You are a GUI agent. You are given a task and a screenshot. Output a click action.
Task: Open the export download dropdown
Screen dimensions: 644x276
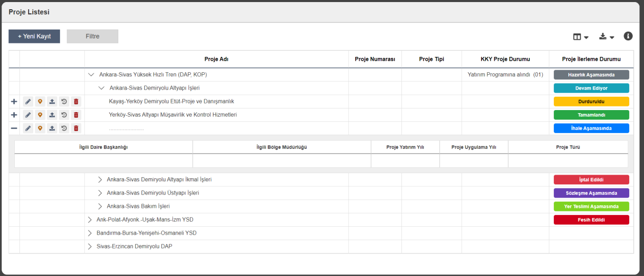[606, 37]
